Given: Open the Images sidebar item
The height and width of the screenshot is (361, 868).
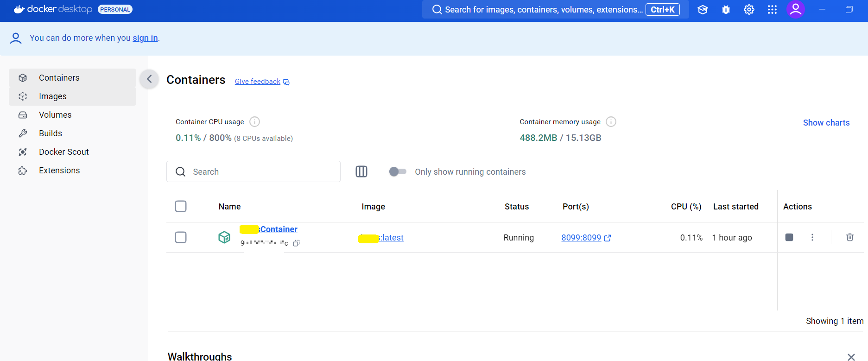Looking at the screenshot, I should [x=72, y=96].
